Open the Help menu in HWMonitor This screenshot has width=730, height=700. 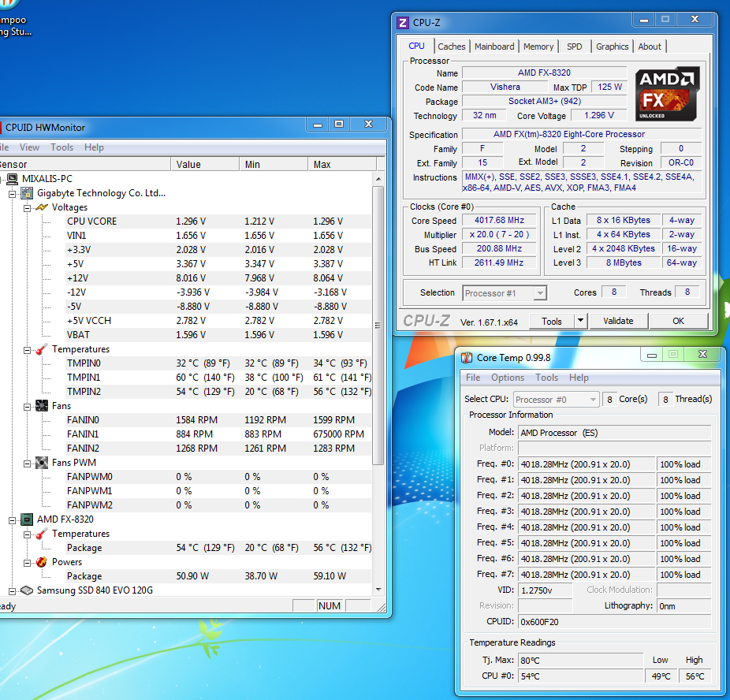[x=94, y=147]
